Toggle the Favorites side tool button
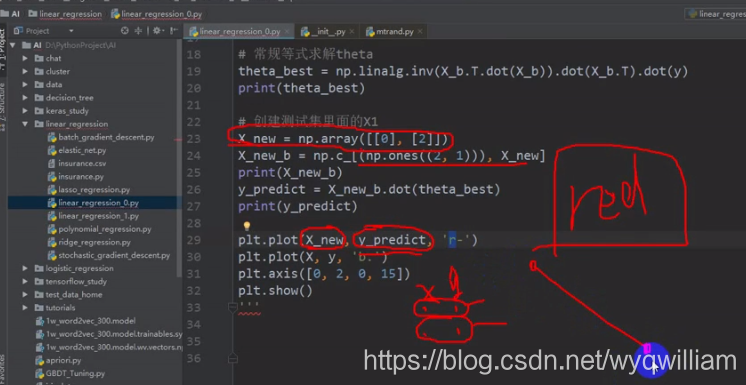 coord(3,369)
